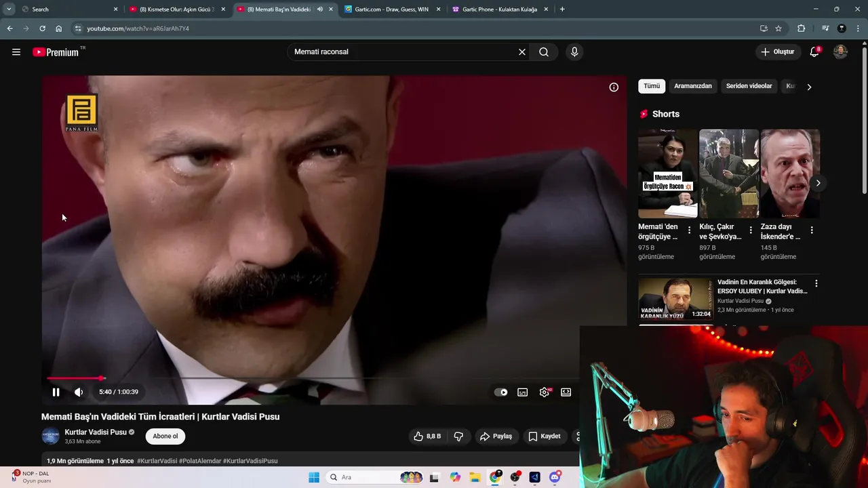
Task: Open the notifications bell
Action: (814, 52)
